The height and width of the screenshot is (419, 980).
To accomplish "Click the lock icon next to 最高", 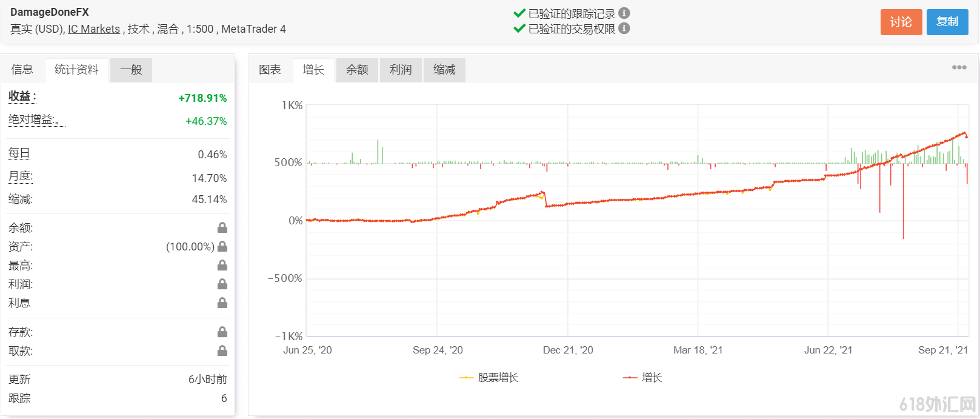I will tap(222, 266).
